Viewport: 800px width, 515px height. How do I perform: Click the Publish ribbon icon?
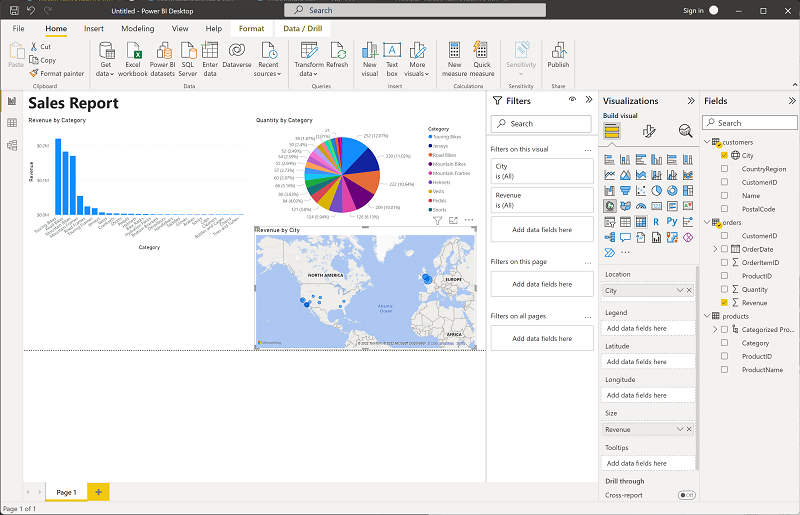[558, 55]
